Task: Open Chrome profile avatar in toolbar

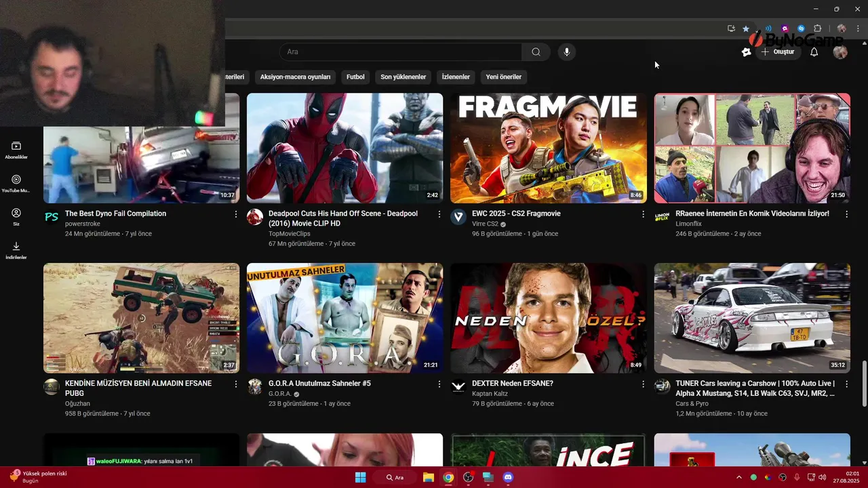Action: point(842,28)
